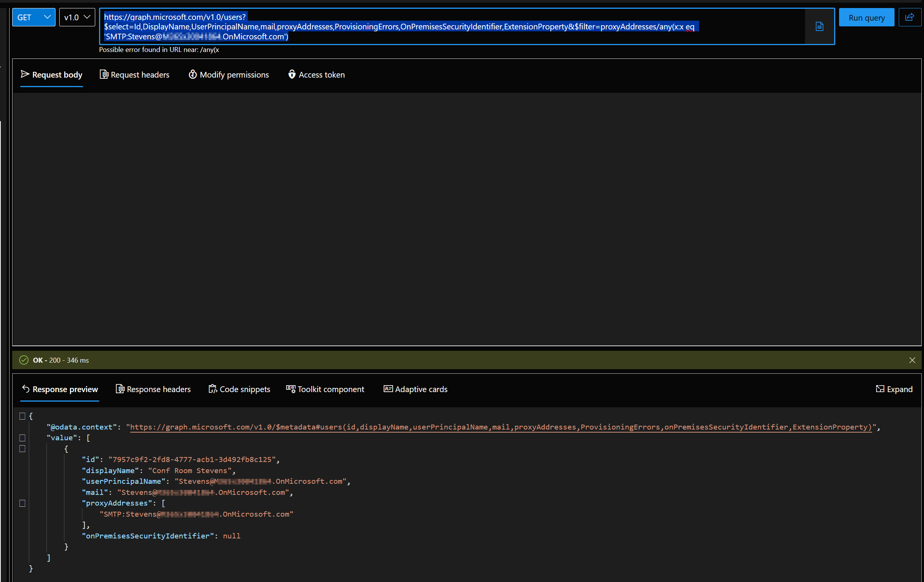This screenshot has height=582, width=924.
Task: Select the Request body tab
Action: (x=51, y=75)
